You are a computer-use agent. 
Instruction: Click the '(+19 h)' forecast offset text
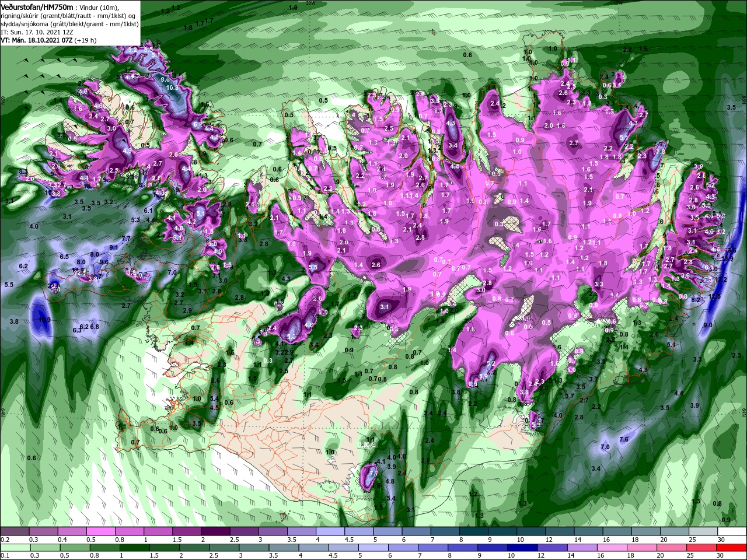tap(85, 40)
